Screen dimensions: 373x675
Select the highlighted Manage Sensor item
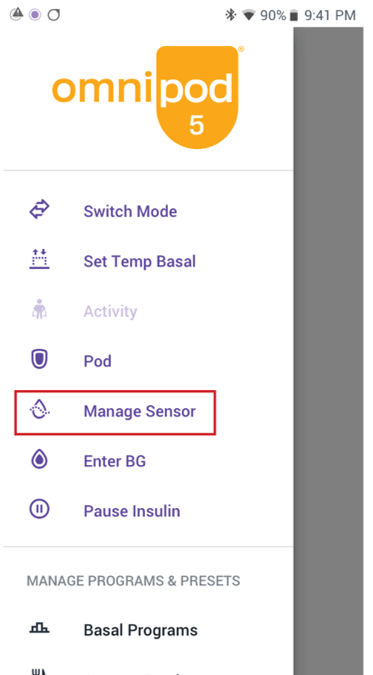click(x=115, y=412)
